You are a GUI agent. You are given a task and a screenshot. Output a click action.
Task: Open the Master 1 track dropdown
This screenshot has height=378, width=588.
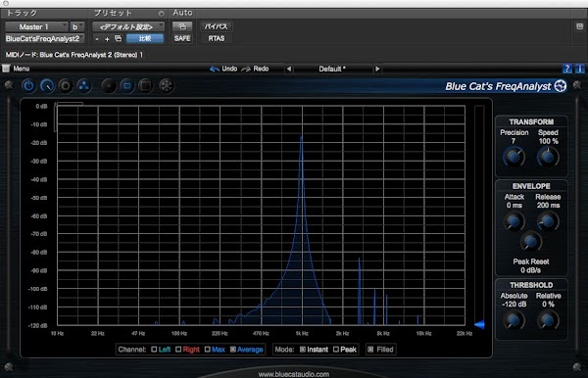pos(36,26)
